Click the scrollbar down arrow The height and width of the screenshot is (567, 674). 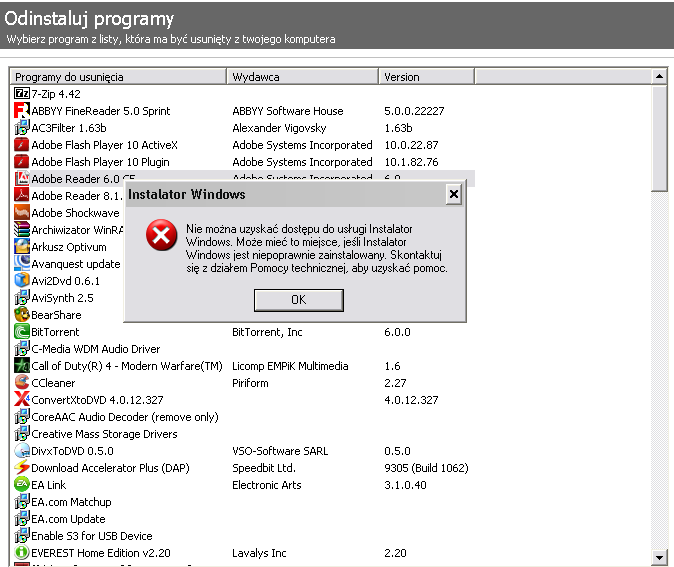(659, 558)
